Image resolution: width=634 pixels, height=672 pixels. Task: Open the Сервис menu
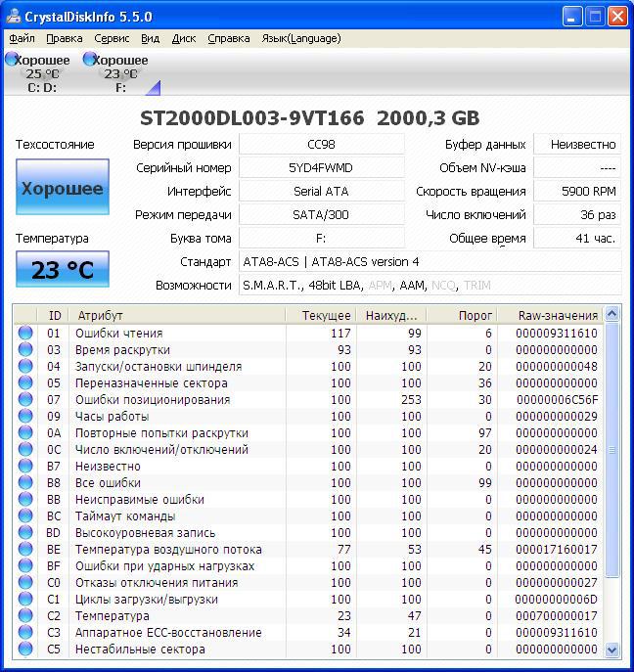pyautogui.click(x=112, y=38)
